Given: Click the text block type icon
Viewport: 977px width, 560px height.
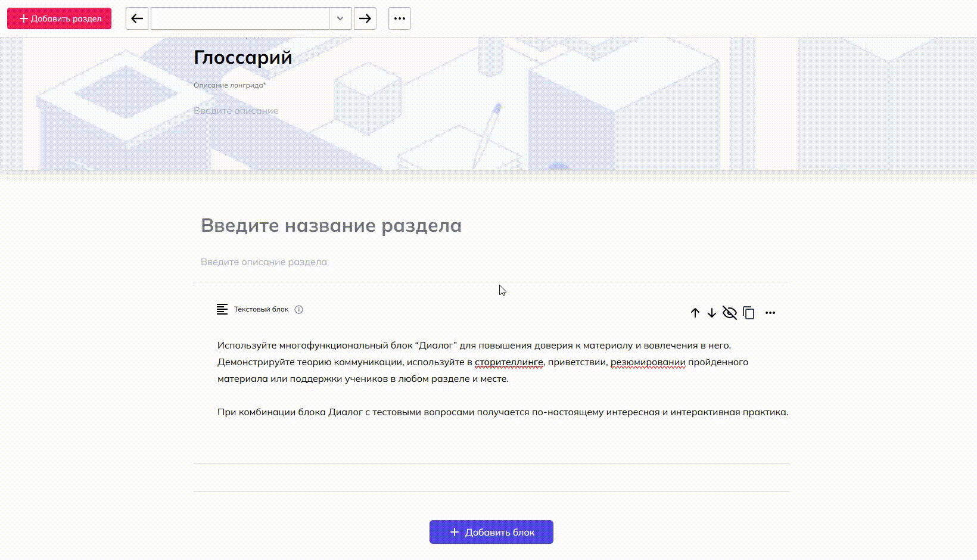Looking at the screenshot, I should tap(222, 309).
